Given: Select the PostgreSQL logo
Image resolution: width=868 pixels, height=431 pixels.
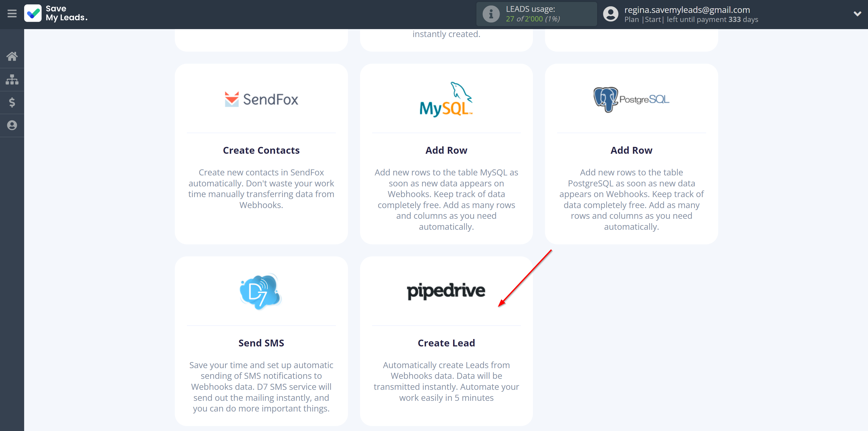Looking at the screenshot, I should click(631, 99).
